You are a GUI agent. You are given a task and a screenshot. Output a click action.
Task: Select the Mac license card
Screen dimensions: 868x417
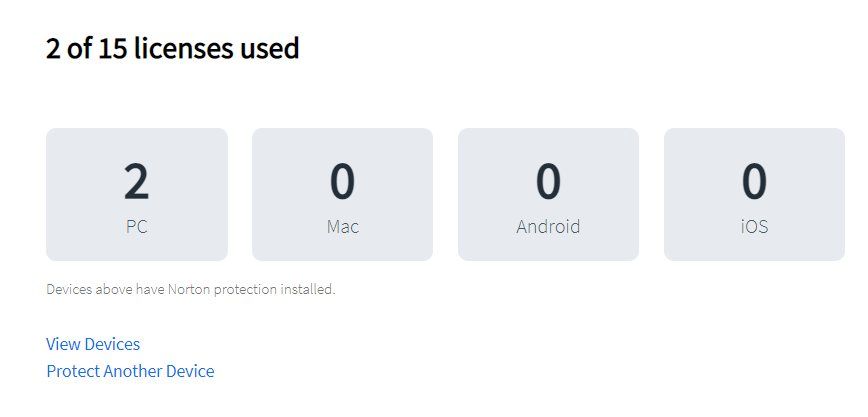342,194
